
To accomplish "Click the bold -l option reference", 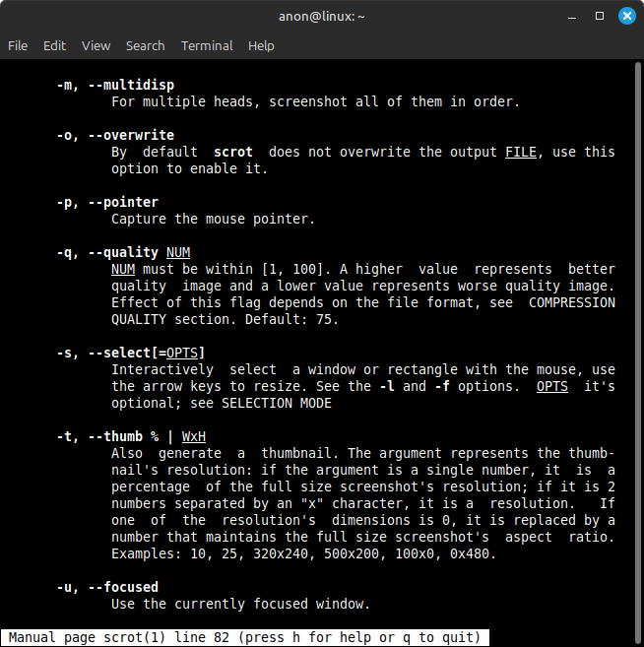I will tap(386, 386).
